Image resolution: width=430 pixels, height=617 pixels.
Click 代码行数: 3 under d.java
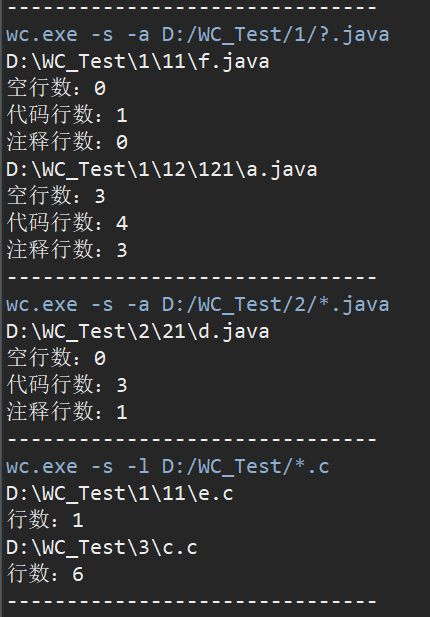point(67,384)
